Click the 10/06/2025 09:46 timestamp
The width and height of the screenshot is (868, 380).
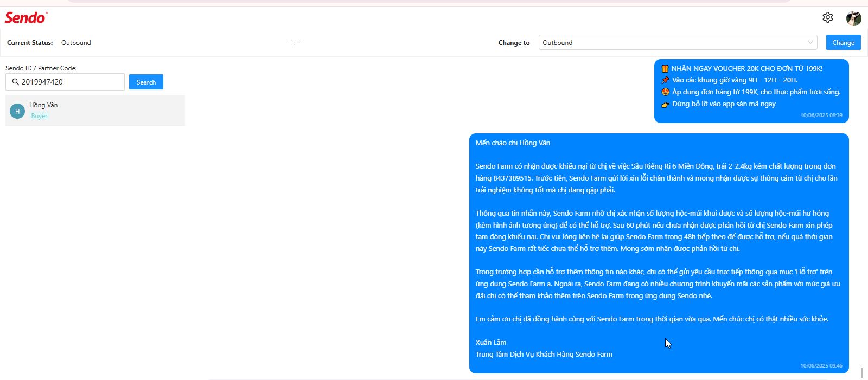coord(821,366)
